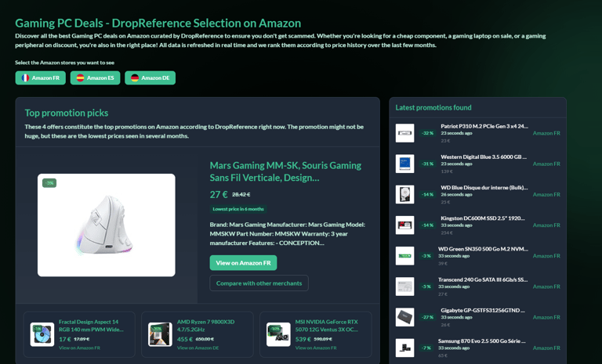Open Compare with other merchants

click(259, 283)
